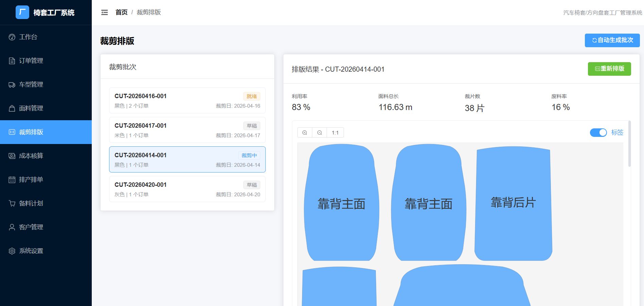Toggle the 标签 labels switch off

click(598, 132)
